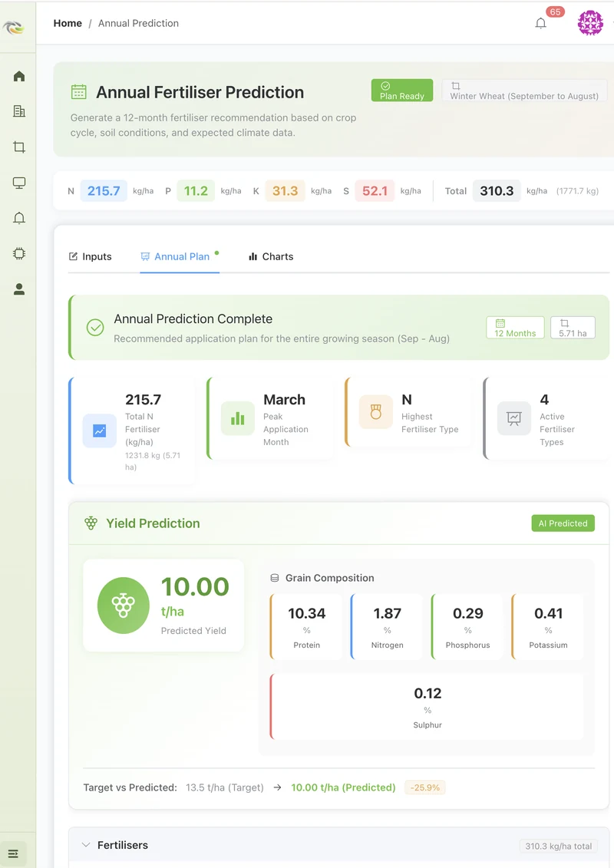Open the crop icon in the sidebar
This screenshot has height=868, width=614.
pos(19,147)
